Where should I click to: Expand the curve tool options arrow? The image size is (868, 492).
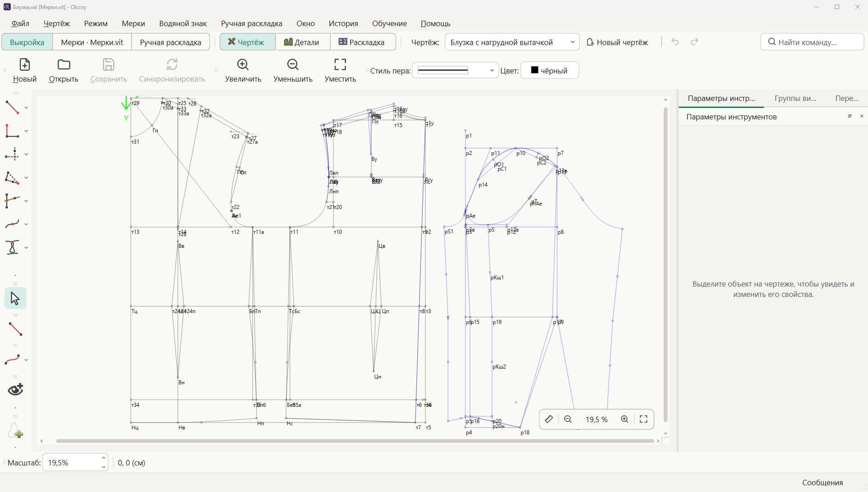click(x=26, y=224)
